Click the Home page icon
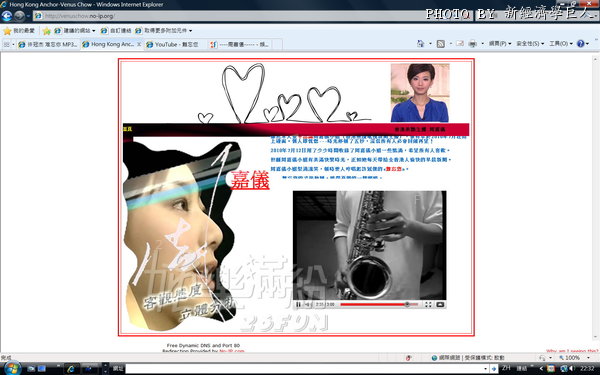This screenshot has width=600, height=375. 421,44
